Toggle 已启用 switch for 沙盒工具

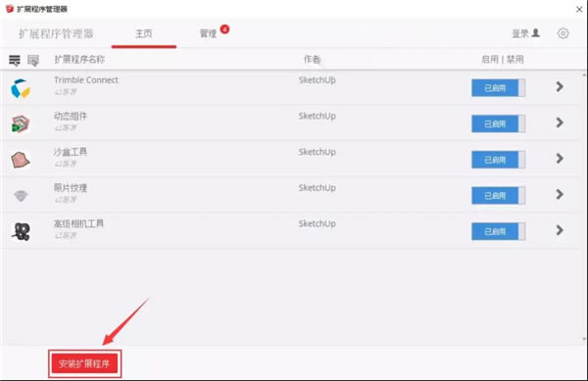498,160
